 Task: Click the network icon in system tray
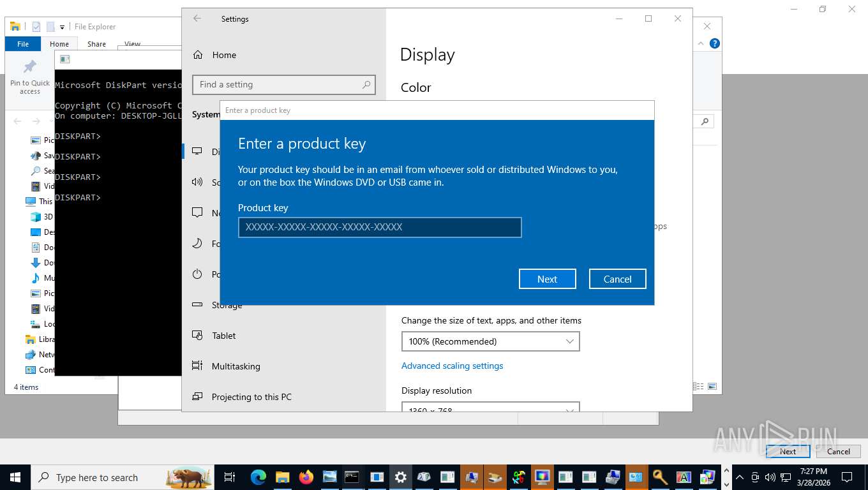click(786, 477)
